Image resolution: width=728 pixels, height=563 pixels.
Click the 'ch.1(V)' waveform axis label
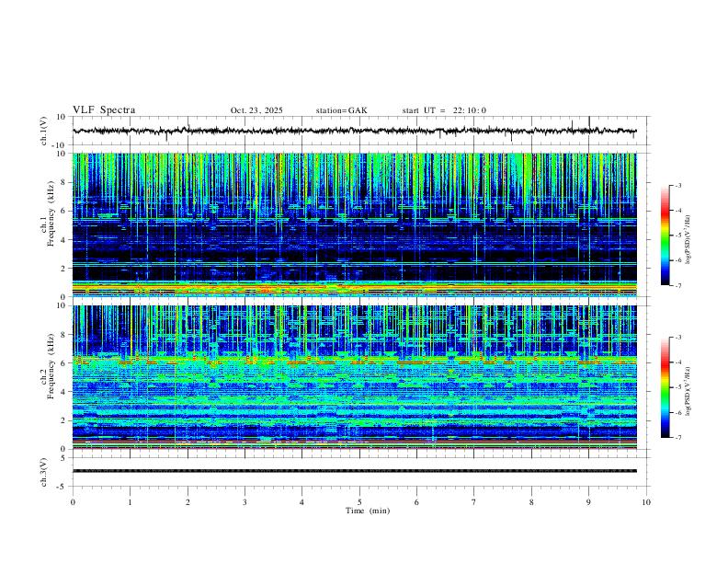(44, 131)
